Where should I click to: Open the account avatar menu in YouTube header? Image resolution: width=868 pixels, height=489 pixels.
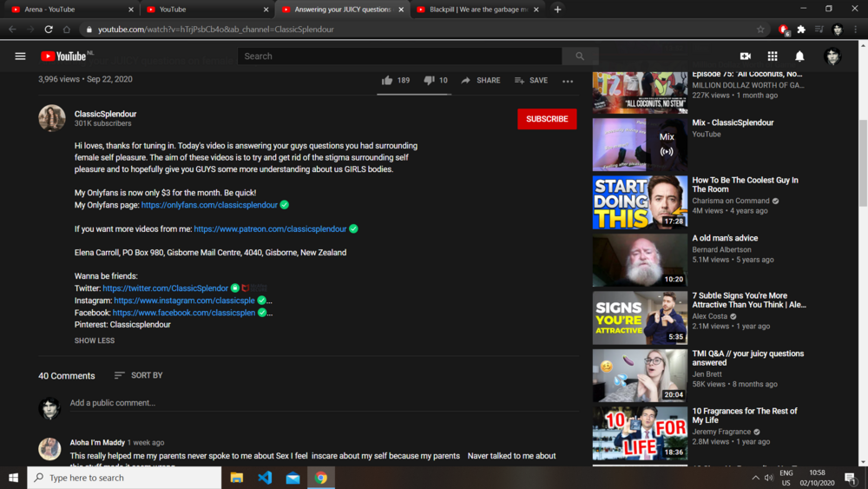pos(832,56)
